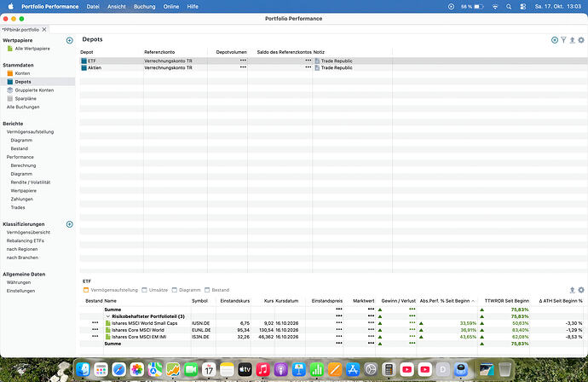Add new classification via Klassifizierungen plus icon

point(70,224)
